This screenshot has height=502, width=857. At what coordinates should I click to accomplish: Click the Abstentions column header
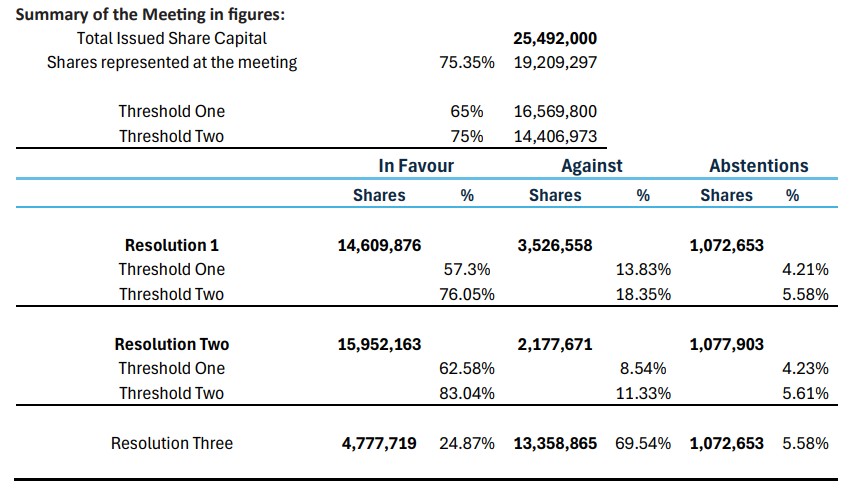click(758, 166)
